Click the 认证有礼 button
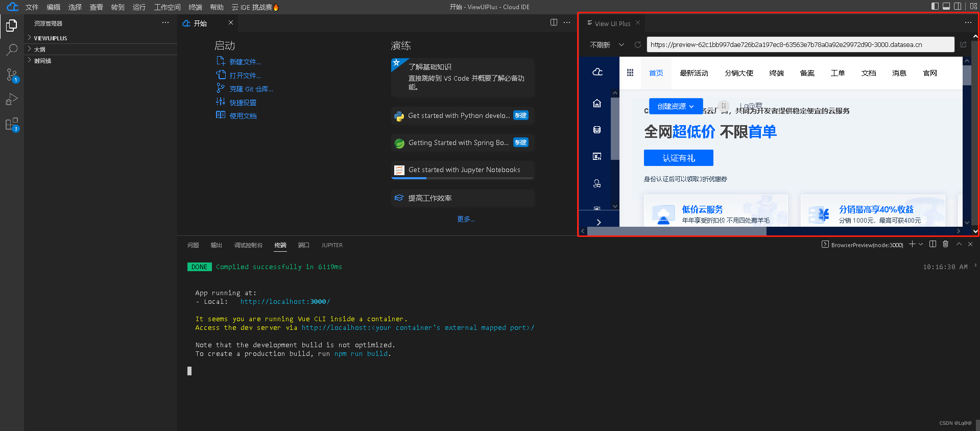980x431 pixels. click(678, 158)
